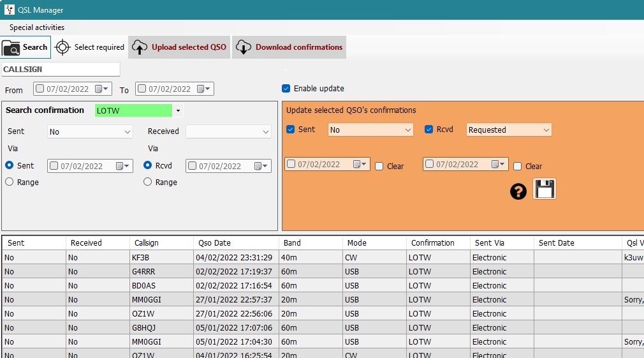
Task: Sort by the Band column header
Action: pos(311,243)
